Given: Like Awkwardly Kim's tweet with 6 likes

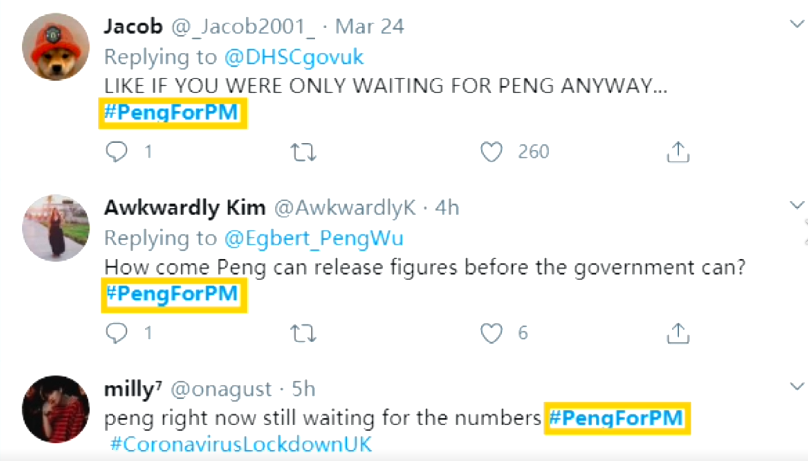Looking at the screenshot, I should point(491,334).
